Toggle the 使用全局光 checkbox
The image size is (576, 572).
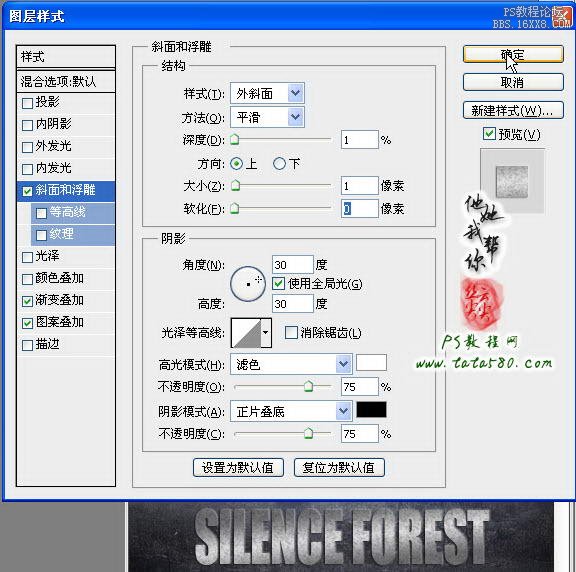pos(278,284)
